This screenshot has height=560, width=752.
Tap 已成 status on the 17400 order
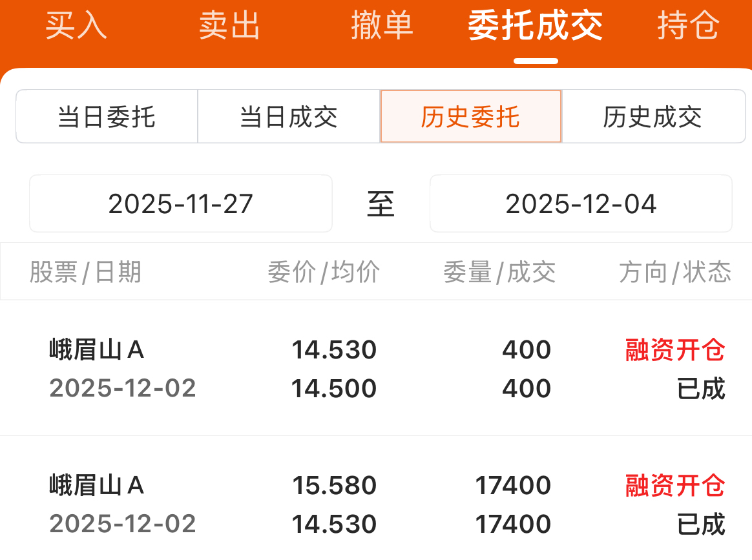(x=701, y=524)
